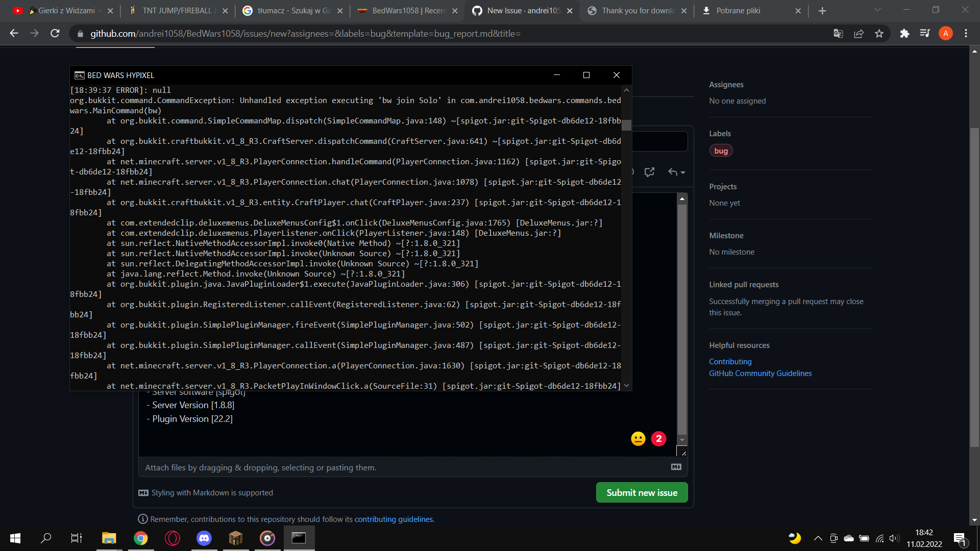Click the attach files comment field

tap(357, 467)
